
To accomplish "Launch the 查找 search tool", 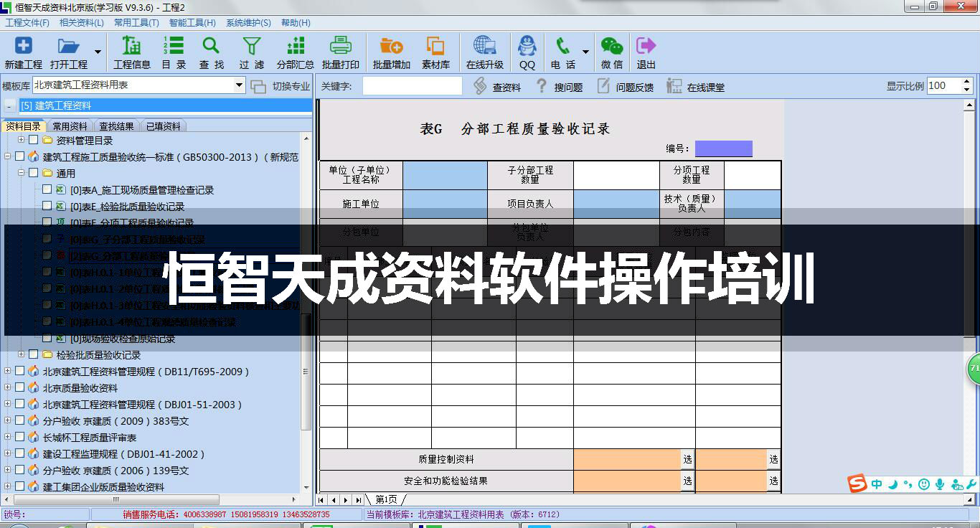I will (x=211, y=54).
